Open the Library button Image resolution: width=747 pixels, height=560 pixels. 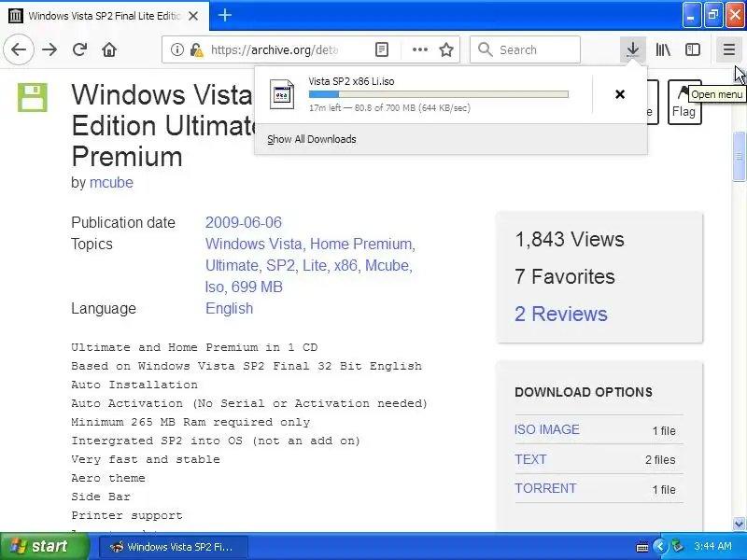tap(663, 49)
